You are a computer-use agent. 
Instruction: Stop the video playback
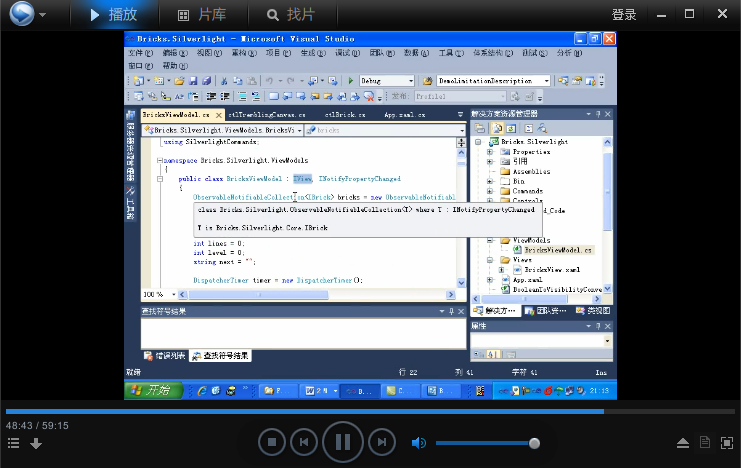pos(272,441)
